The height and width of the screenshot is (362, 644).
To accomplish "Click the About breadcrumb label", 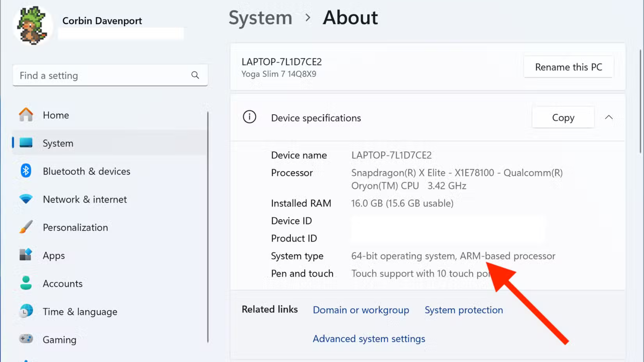I will 350,18.
